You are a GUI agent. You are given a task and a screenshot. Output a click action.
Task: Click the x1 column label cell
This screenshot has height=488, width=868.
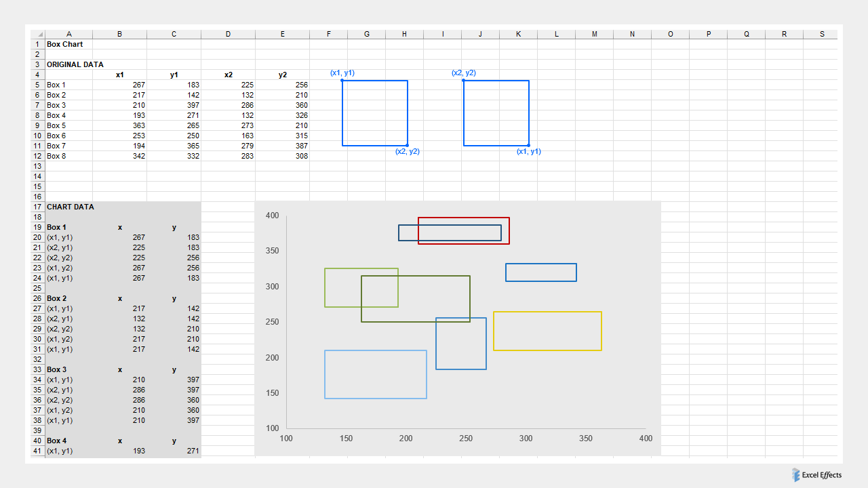coord(119,75)
